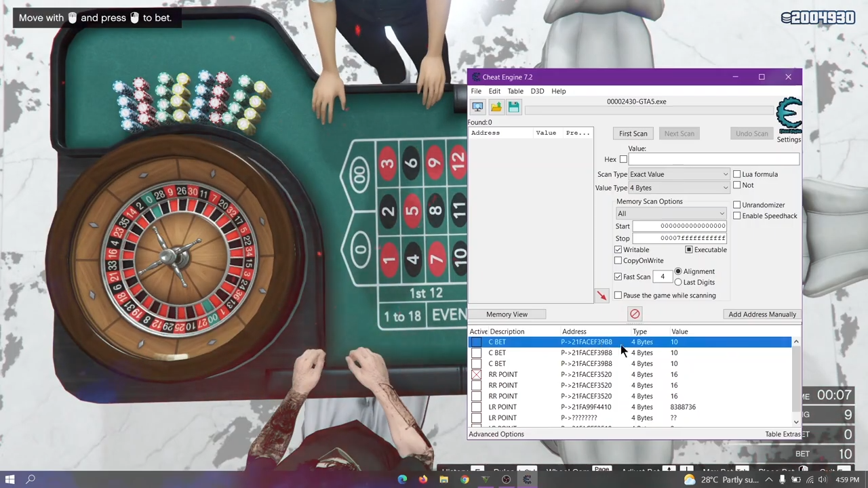Activate the RR POINT entry's Active checkbox
The image size is (868, 488).
[x=477, y=374]
